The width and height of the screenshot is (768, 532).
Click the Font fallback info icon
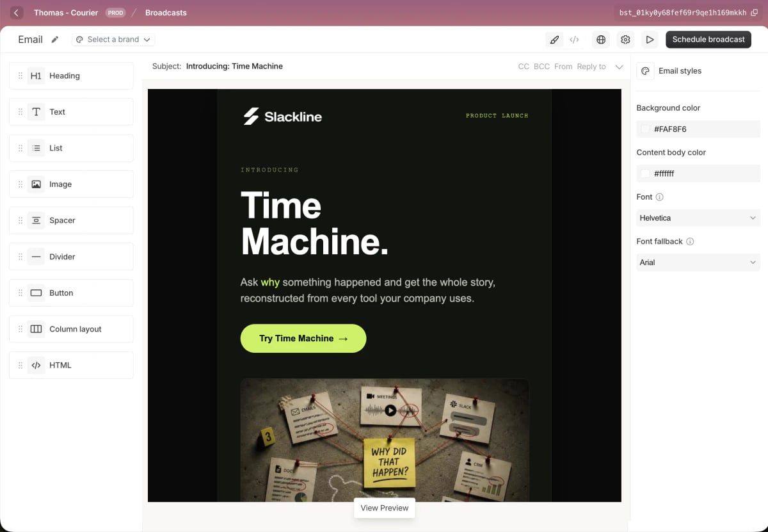tap(690, 241)
